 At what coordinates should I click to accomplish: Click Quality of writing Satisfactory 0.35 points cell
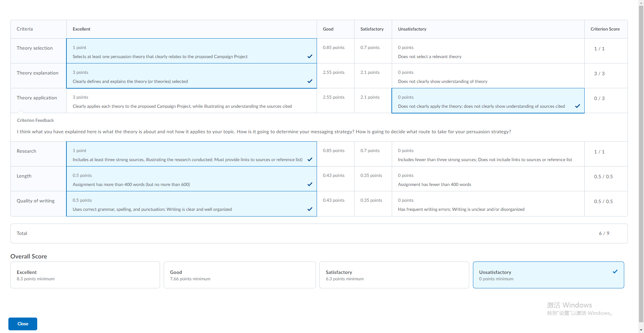(373, 204)
